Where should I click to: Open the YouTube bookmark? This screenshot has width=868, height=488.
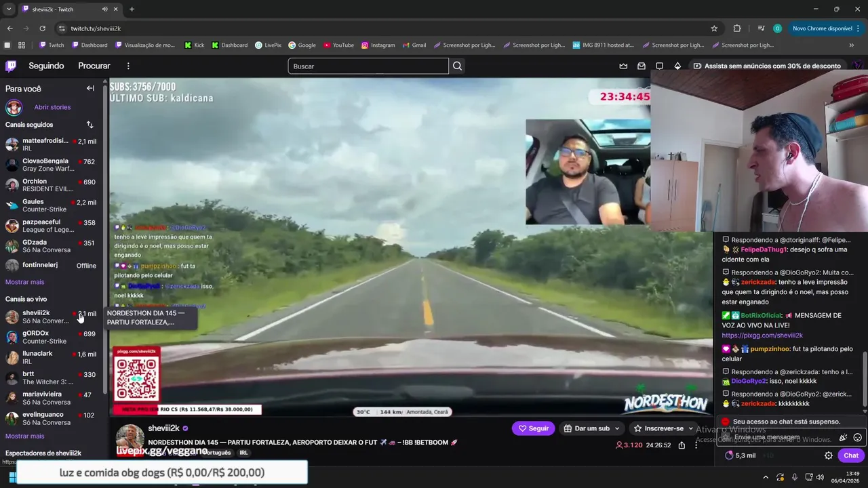click(338, 45)
